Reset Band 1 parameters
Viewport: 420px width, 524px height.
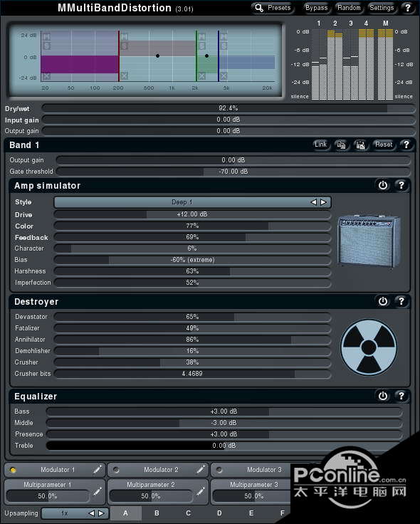click(x=384, y=145)
